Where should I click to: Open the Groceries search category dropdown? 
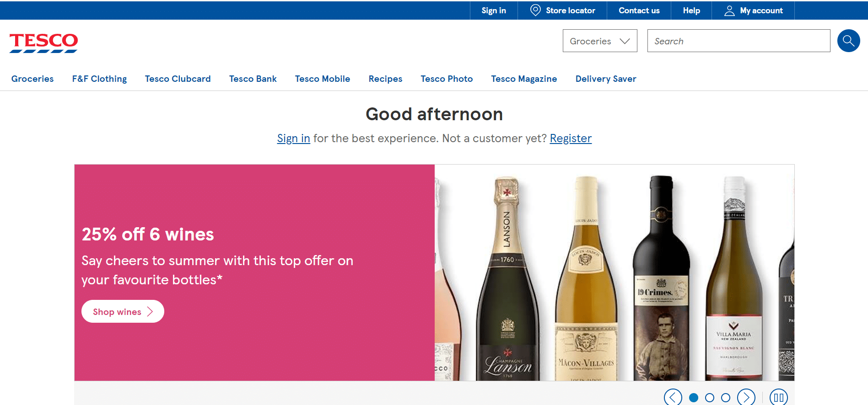pos(600,41)
